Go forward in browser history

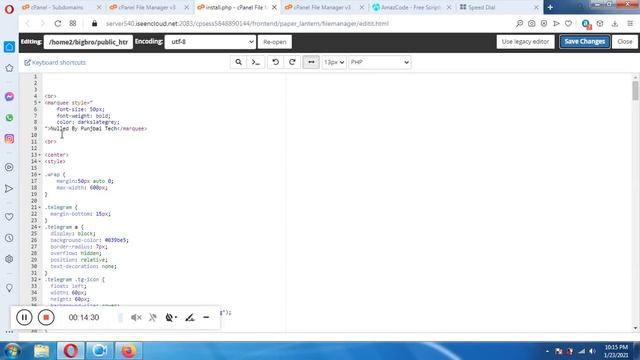click(x=42, y=24)
